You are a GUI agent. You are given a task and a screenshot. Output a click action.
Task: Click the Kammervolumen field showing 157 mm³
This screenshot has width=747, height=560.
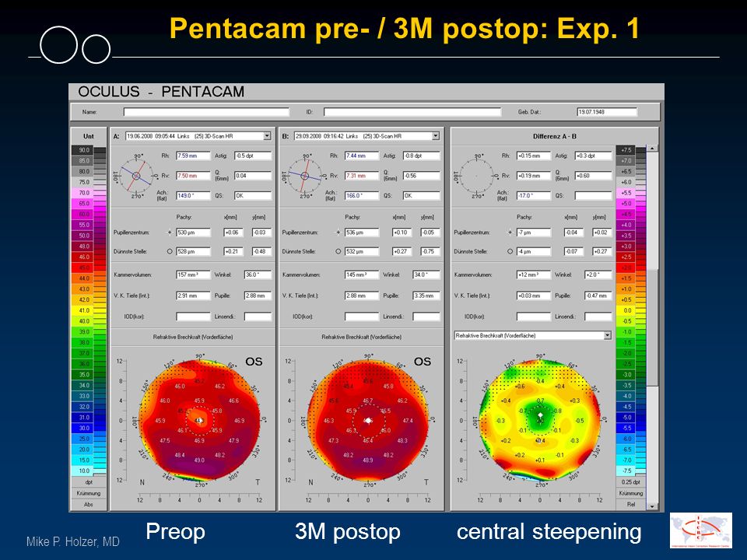tap(193, 275)
